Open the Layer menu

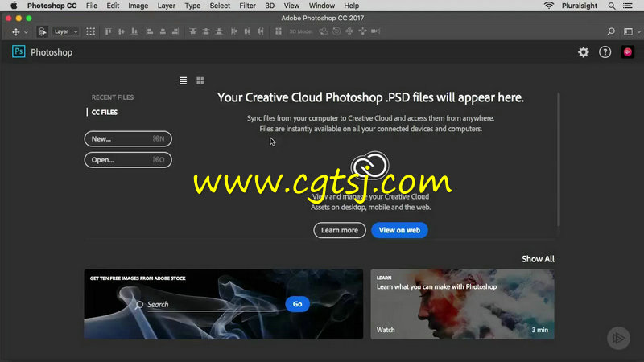[167, 6]
